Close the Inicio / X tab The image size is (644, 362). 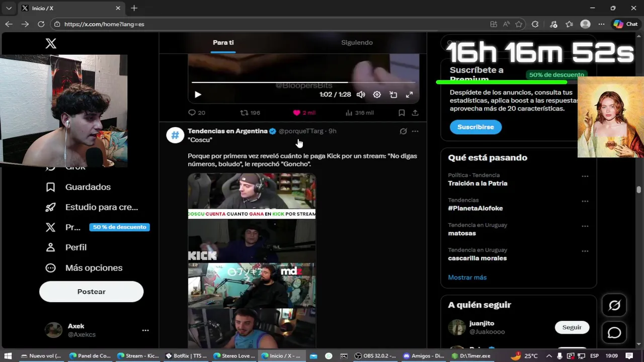118,8
